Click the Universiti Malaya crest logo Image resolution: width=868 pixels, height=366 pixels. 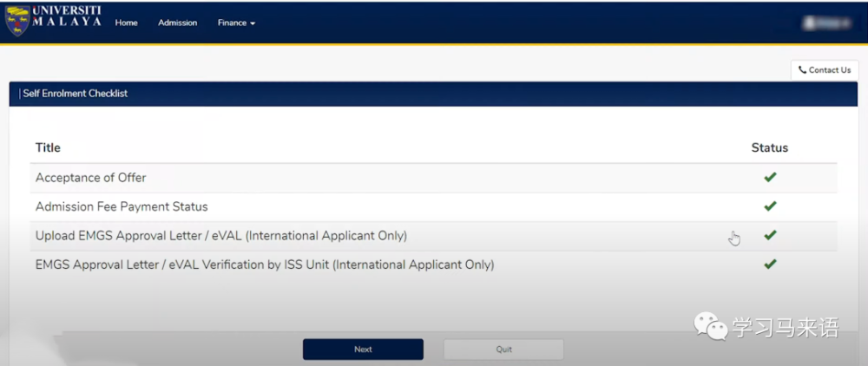[x=16, y=22]
